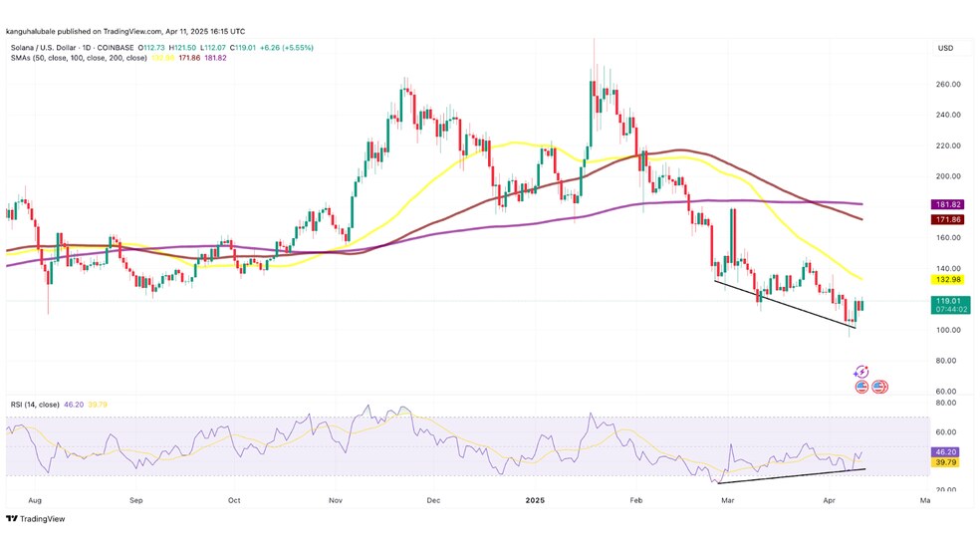Click the Nov label on time axis
This screenshot has width=980, height=552.
tap(336, 500)
